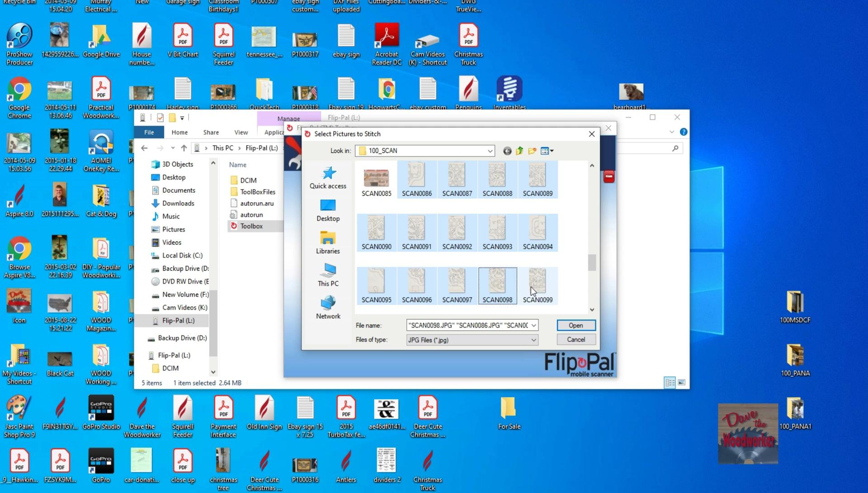Select Quick access in places bar
Screen dimensions: 868x493
[328, 178]
